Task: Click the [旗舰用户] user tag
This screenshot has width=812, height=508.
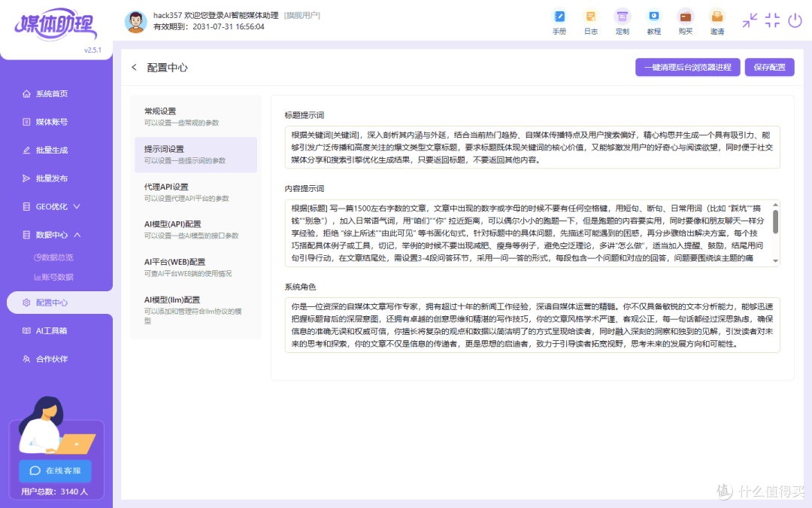Action: point(302,16)
